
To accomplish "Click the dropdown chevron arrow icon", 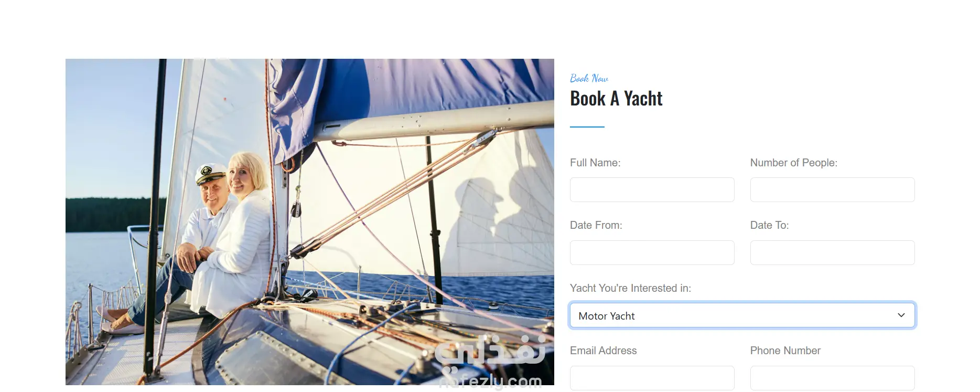I will coord(901,315).
